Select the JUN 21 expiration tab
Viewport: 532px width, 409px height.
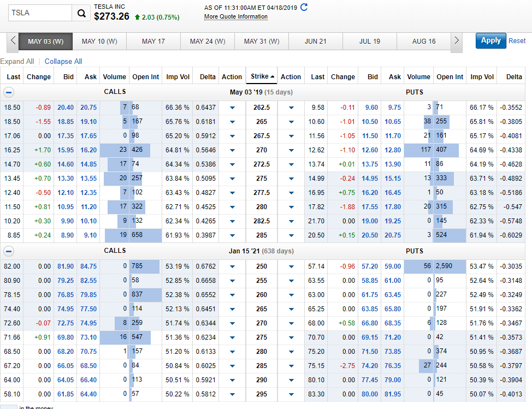(316, 42)
